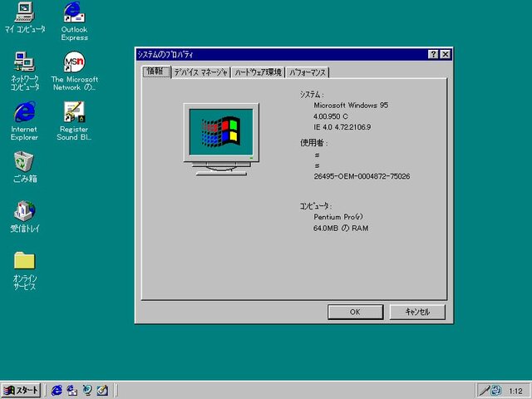Image resolution: width=532 pixels, height=399 pixels.
Task: Click OK in System Properties dialog
Action: click(355, 312)
